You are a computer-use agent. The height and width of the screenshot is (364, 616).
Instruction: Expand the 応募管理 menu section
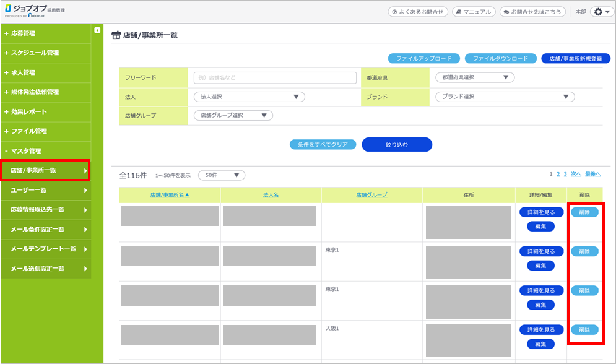click(23, 33)
